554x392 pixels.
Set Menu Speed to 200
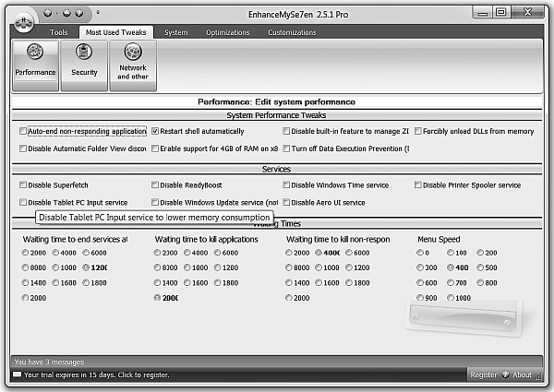coord(480,253)
